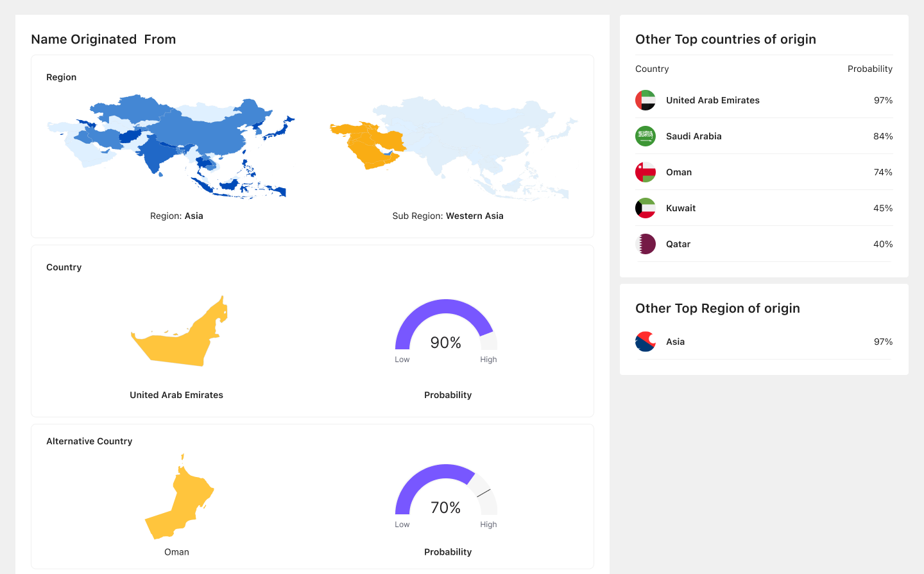The width and height of the screenshot is (924, 574).
Task: Select Oman in the top countries list
Action: pos(679,172)
